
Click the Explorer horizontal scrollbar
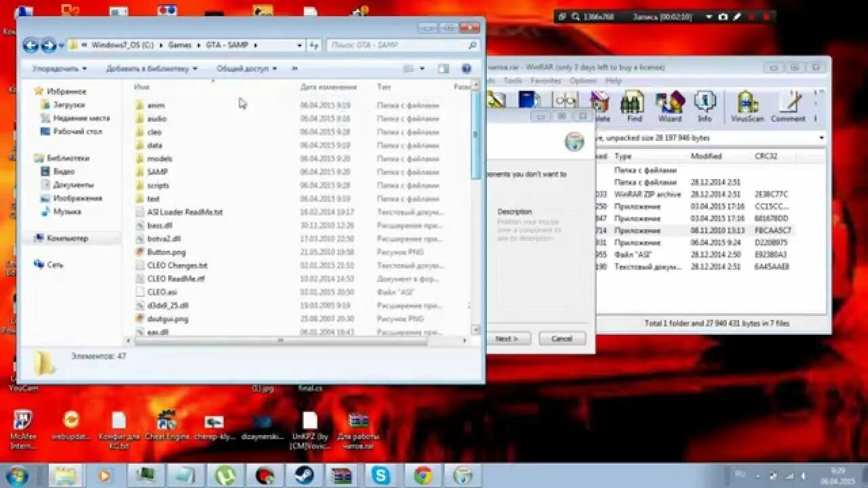pyautogui.click(x=281, y=341)
